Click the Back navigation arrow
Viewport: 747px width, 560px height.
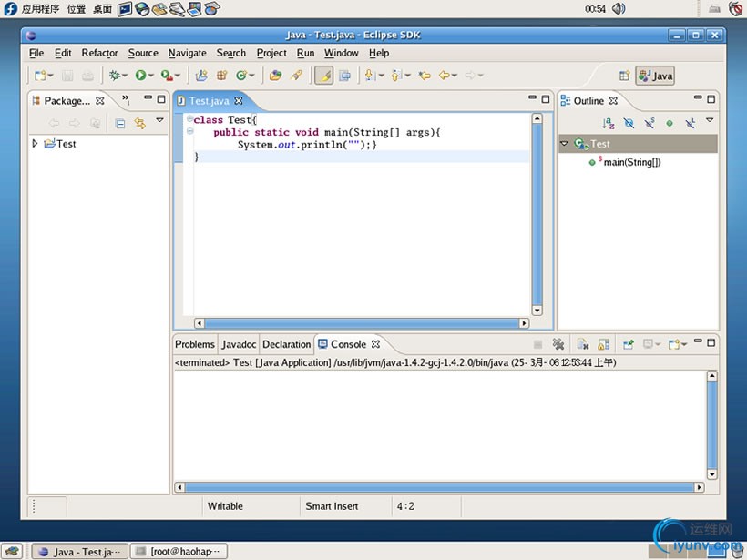pos(445,76)
